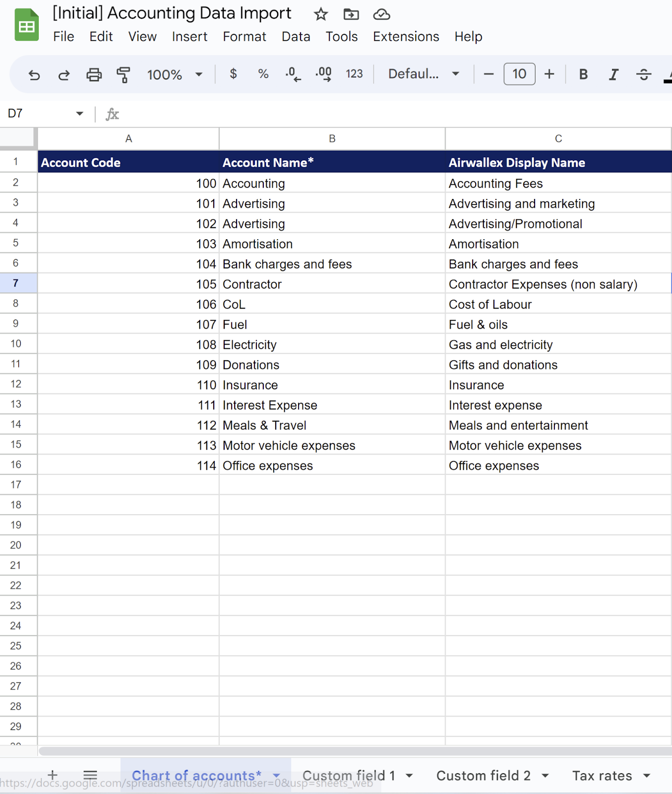Open the Insert menu
The image size is (672, 794).
pyautogui.click(x=189, y=37)
